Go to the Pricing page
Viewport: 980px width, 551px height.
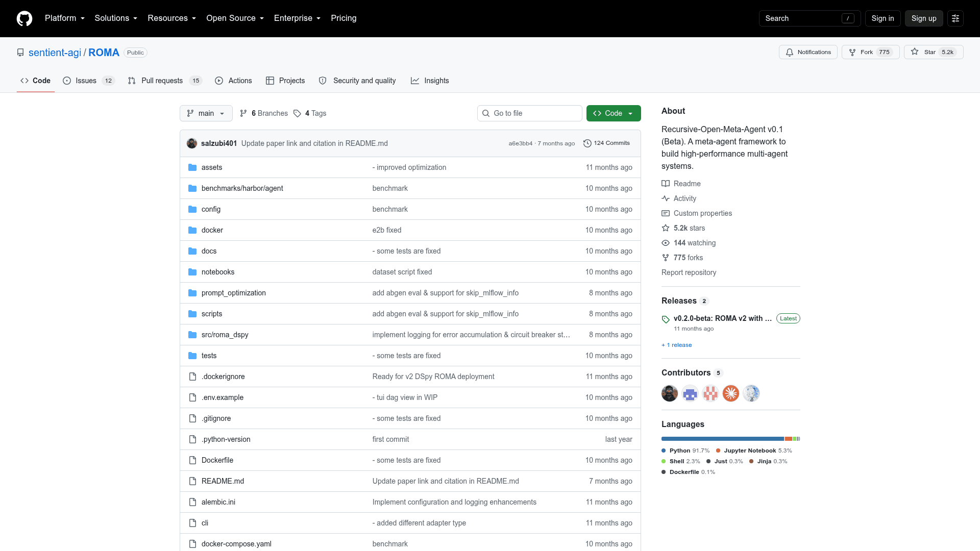click(x=344, y=18)
